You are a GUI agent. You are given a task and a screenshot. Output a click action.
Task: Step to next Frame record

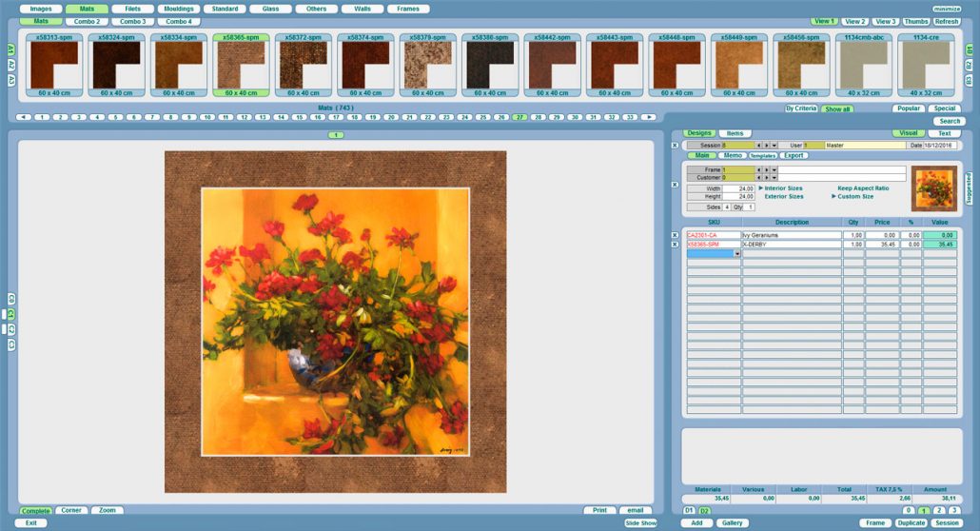click(x=767, y=169)
